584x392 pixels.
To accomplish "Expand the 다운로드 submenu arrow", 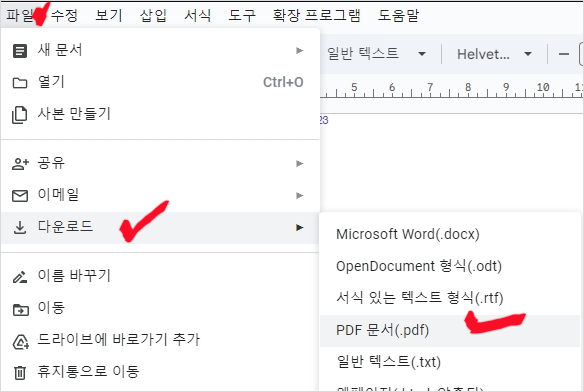I will tap(299, 227).
